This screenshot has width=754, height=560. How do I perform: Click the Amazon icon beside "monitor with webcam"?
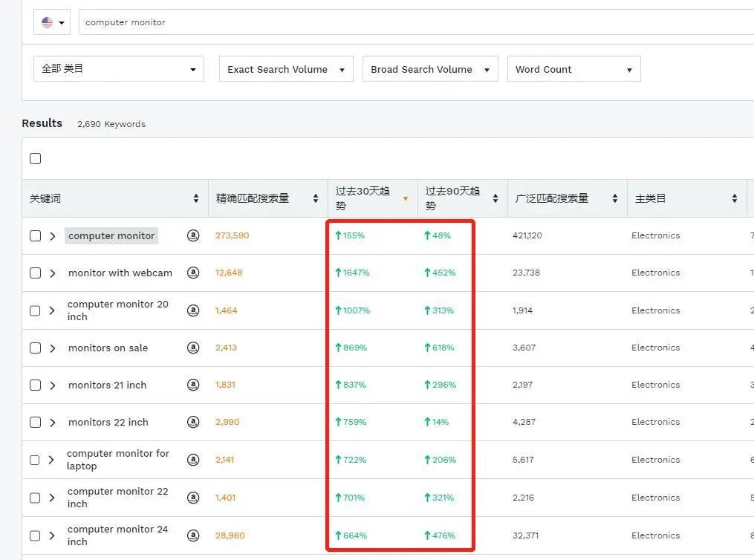[x=193, y=273]
